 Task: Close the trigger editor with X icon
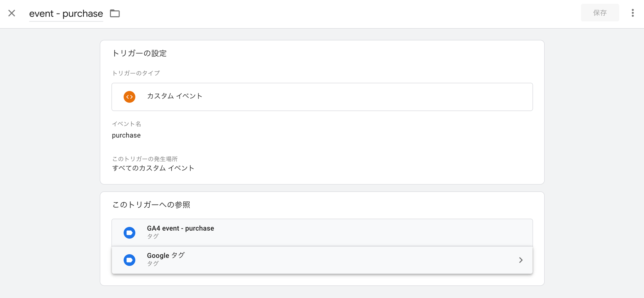12,13
